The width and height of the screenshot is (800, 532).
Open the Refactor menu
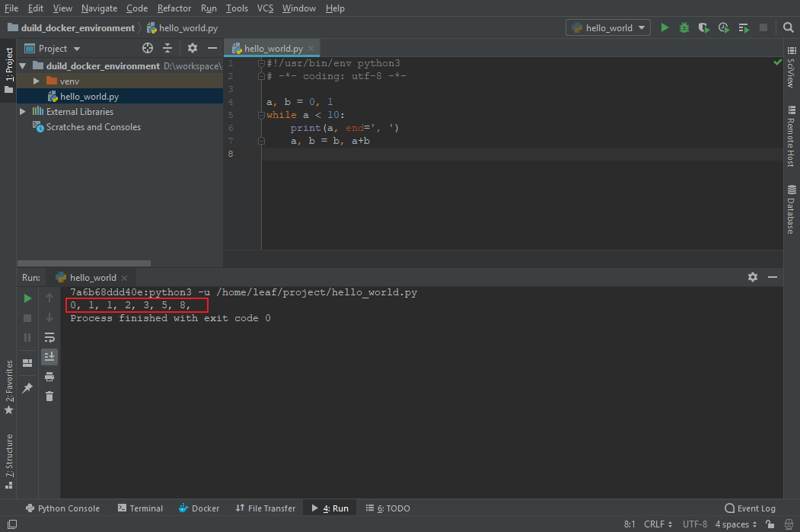174,8
